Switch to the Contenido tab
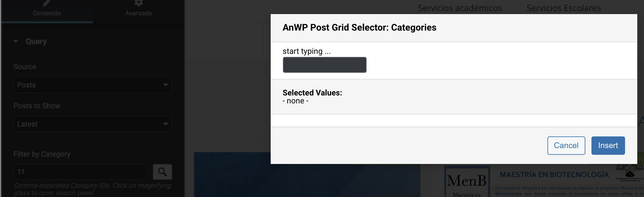Image resolution: width=644 pixels, height=197 pixels. coord(47,11)
